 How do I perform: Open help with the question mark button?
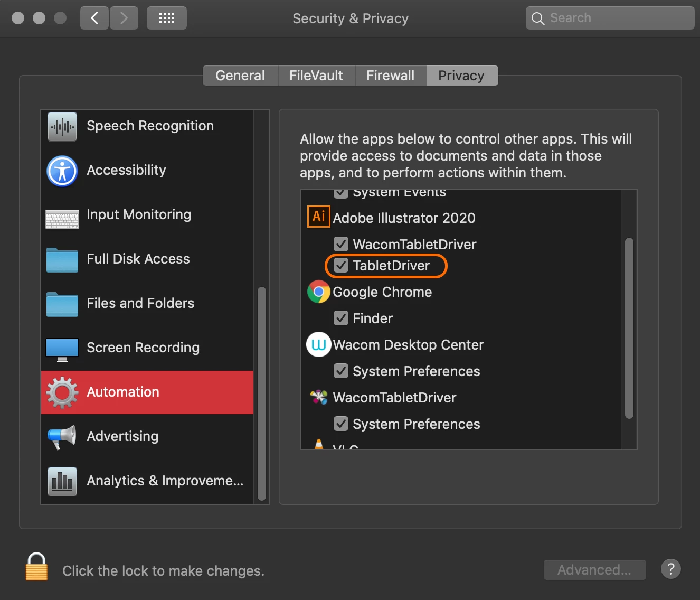[x=671, y=569]
